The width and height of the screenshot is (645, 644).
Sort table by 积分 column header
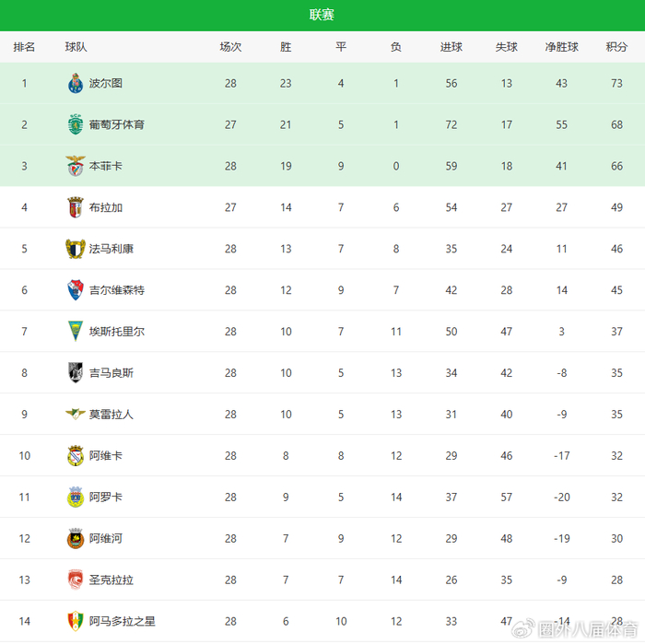click(616, 47)
